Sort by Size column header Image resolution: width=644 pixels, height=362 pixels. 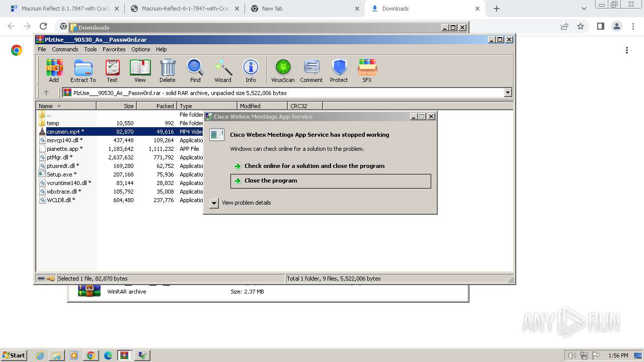116,106
